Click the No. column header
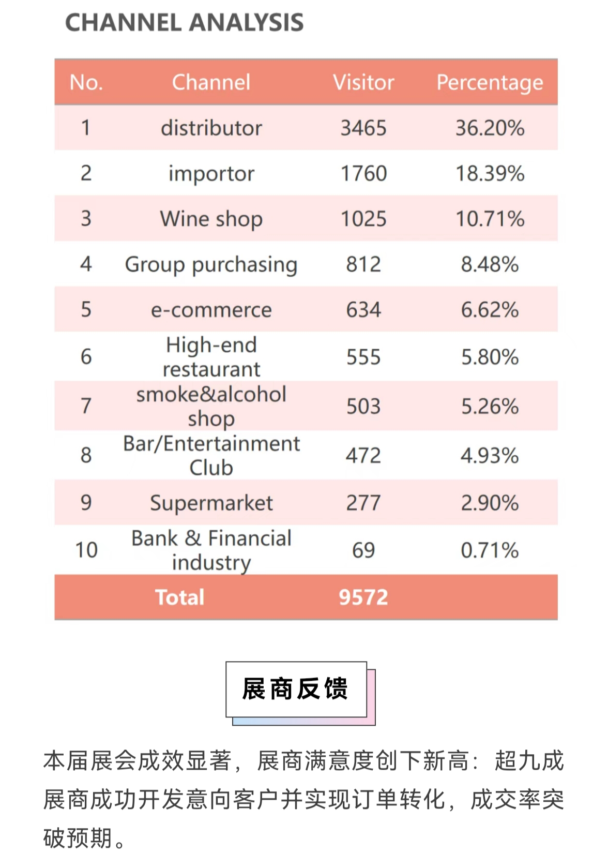This screenshot has width=608, height=868. coord(86,82)
